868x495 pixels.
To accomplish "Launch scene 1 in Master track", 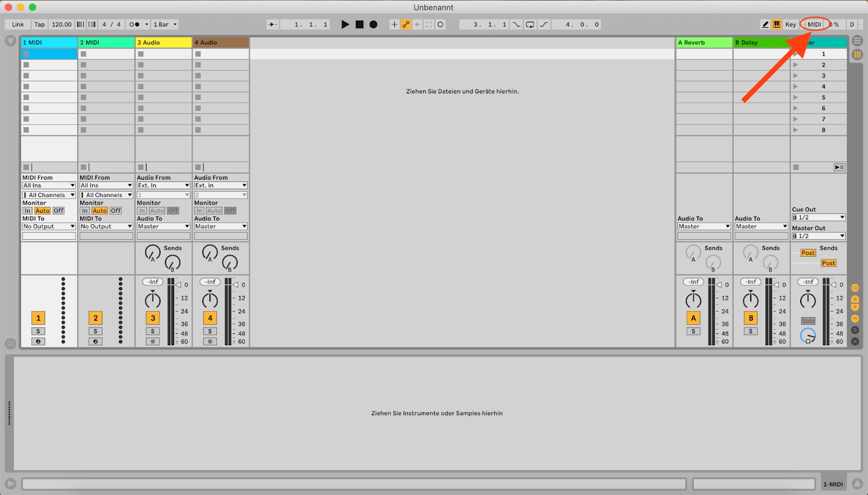I will pos(796,54).
